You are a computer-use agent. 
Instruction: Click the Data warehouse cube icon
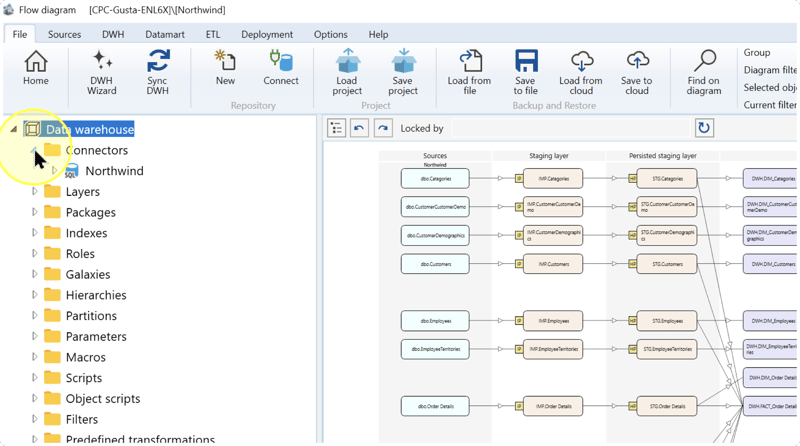[32, 130]
